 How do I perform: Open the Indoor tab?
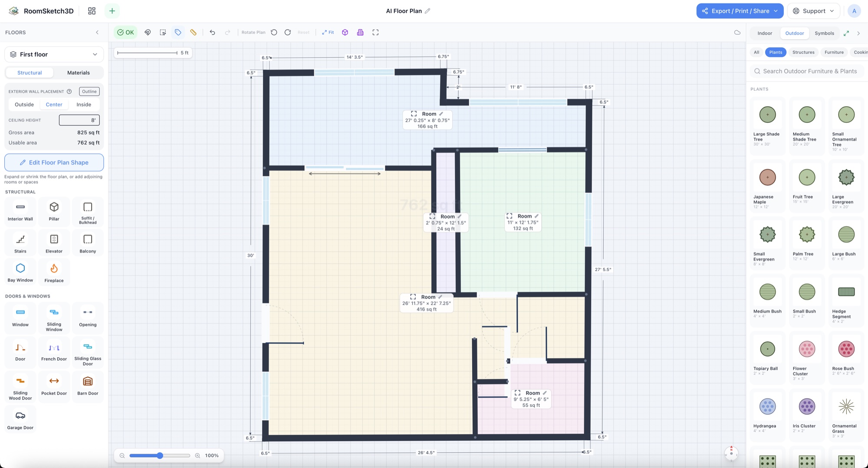765,33
